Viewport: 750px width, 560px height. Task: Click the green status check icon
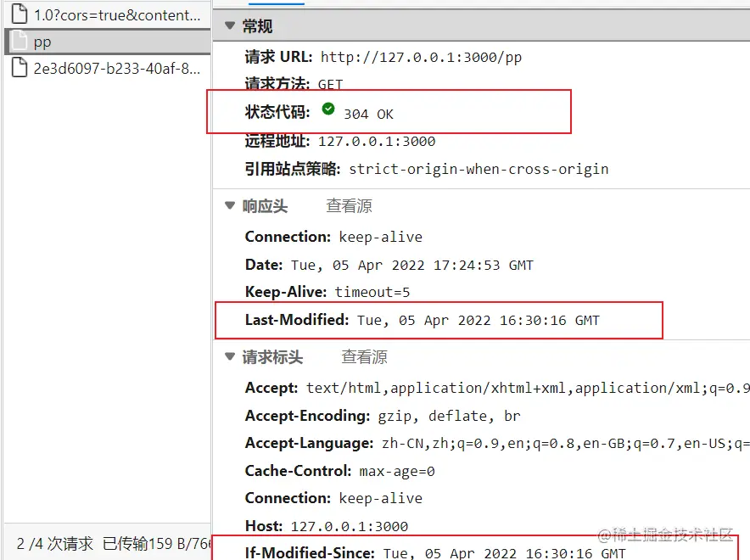click(328, 109)
